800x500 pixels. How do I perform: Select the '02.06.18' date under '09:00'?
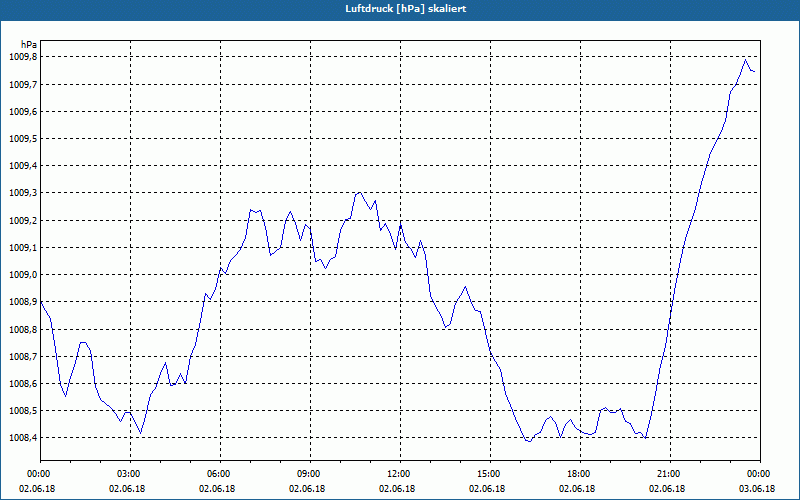(x=307, y=488)
